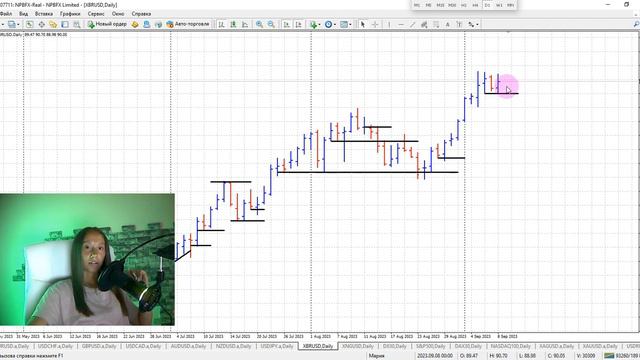Switch to H4 timeframe
The image size is (640, 360).
coord(475,5)
